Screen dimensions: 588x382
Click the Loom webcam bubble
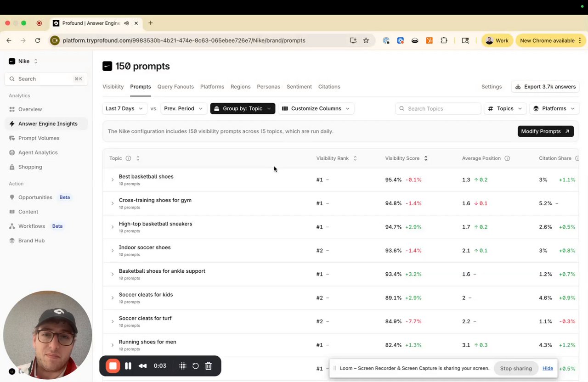pos(48,335)
